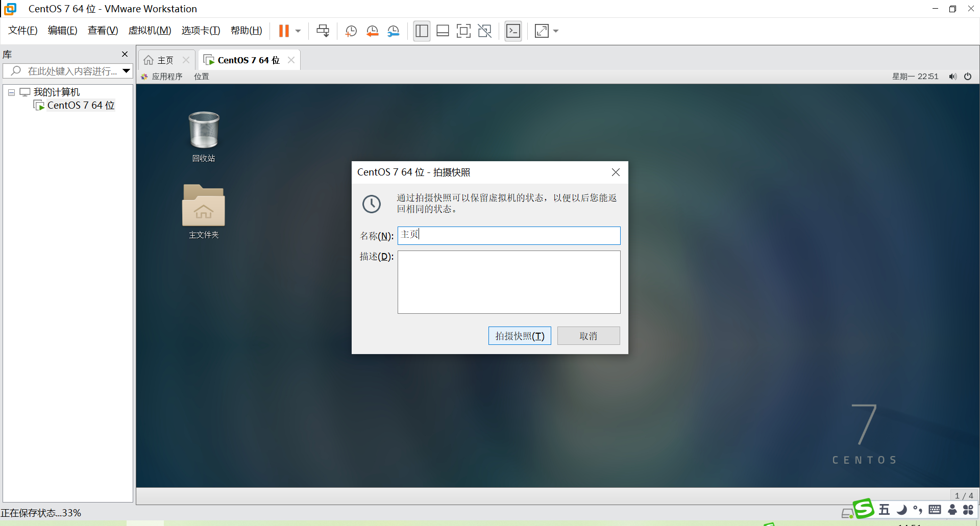Open the library search filter dropdown
The width and height of the screenshot is (980, 526).
127,71
